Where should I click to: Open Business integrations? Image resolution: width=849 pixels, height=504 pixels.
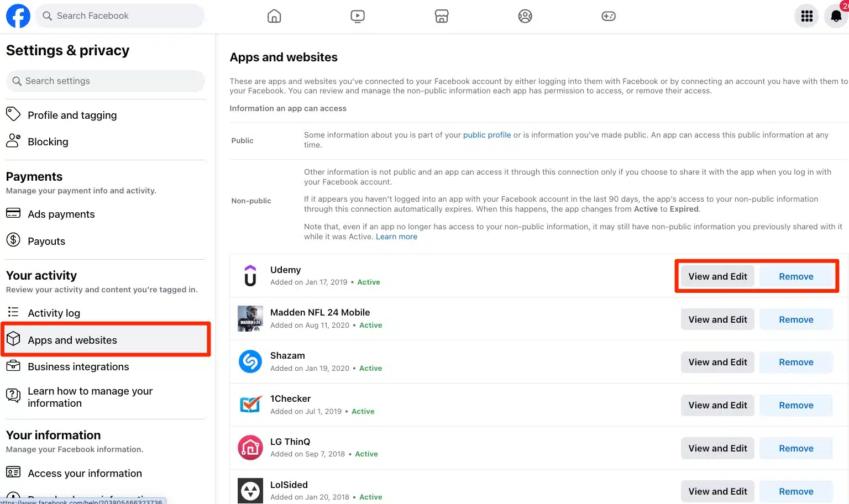point(78,366)
